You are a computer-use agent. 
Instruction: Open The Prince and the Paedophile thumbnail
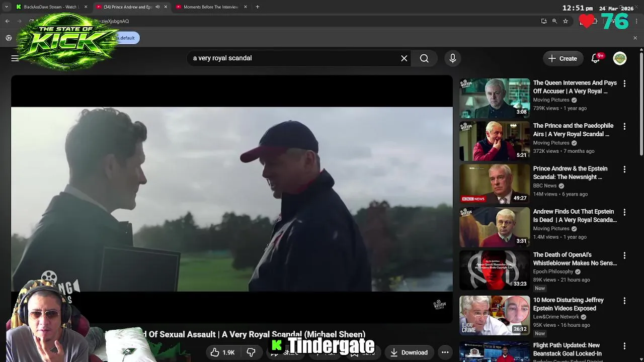click(x=495, y=141)
